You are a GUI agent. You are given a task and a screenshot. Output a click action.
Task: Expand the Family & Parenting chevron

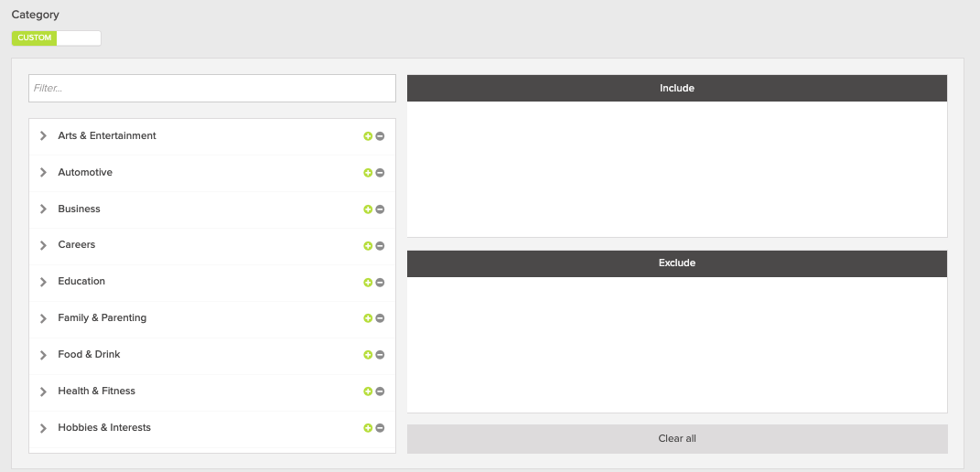point(43,318)
